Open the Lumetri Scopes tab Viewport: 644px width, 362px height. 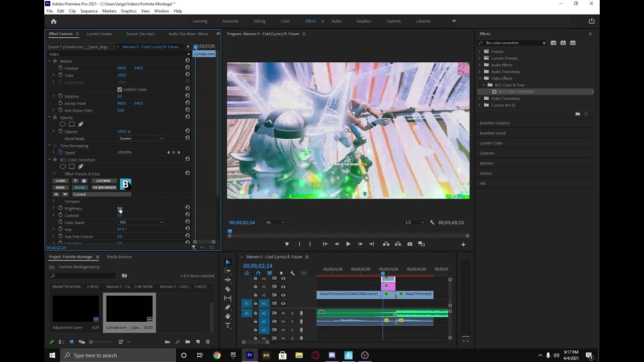pos(100,34)
